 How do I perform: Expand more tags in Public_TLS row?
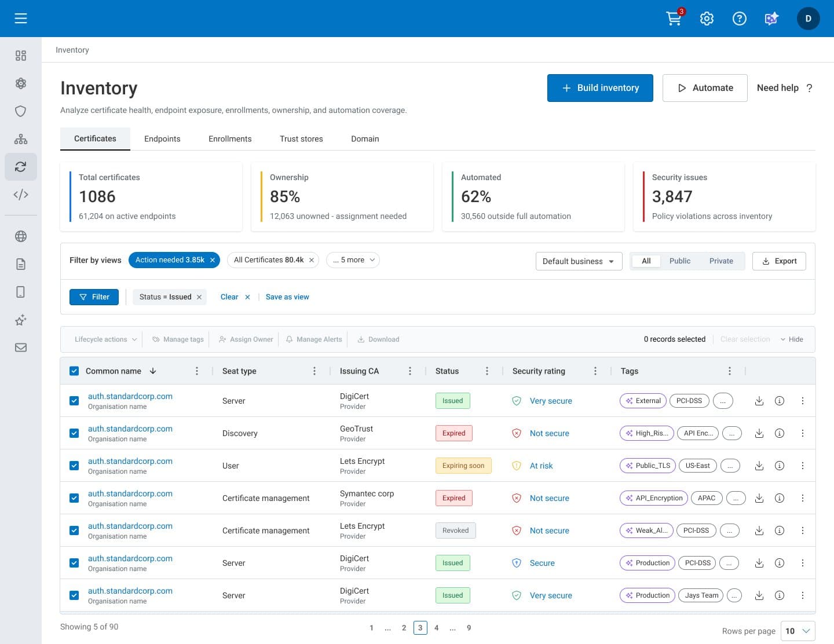coord(730,466)
